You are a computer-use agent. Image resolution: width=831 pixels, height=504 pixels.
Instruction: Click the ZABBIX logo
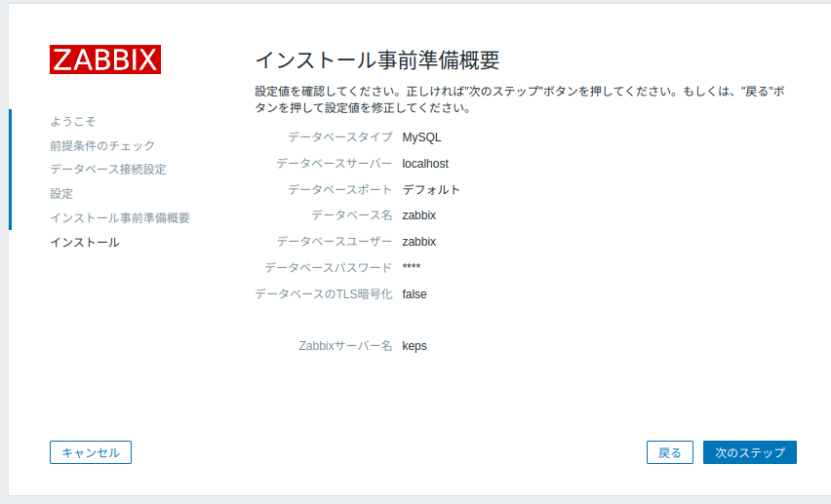pos(105,59)
